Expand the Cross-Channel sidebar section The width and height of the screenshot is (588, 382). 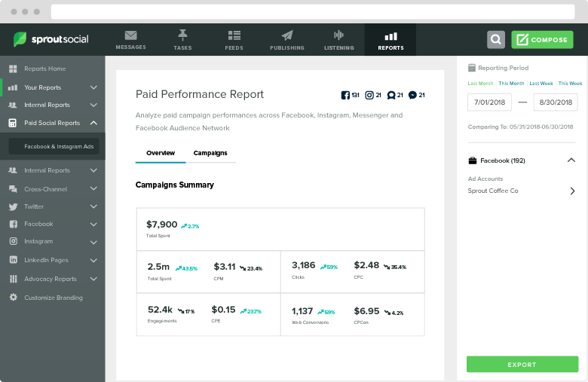93,189
